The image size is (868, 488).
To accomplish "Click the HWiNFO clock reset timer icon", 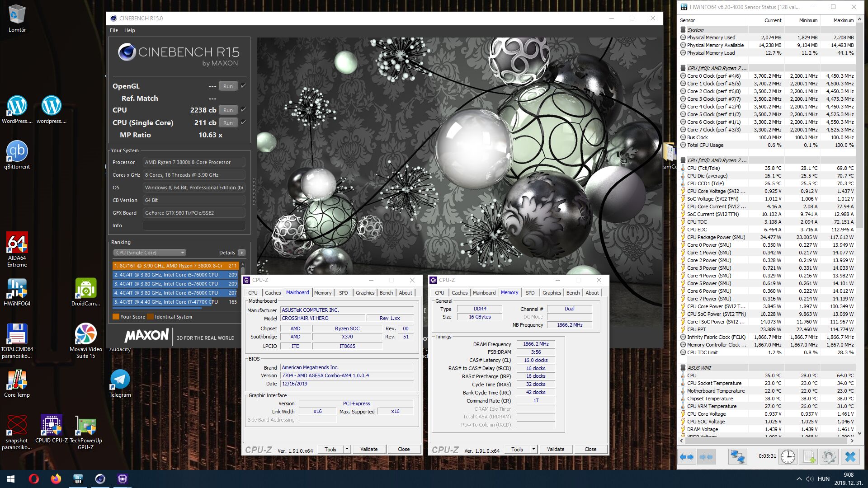I will click(788, 456).
